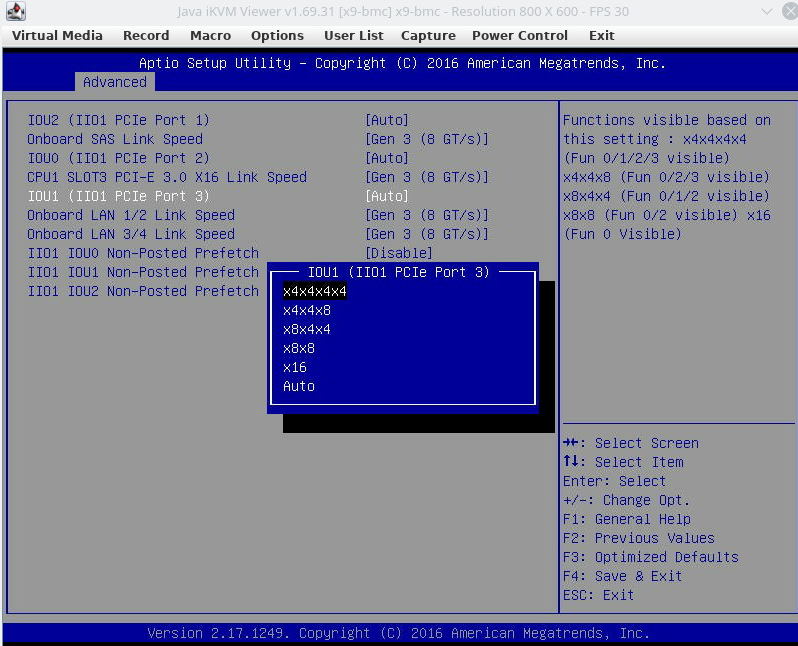This screenshot has height=646, width=798.
Task: Click 'F3: Optimized Defaults' hint
Action: click(650, 557)
